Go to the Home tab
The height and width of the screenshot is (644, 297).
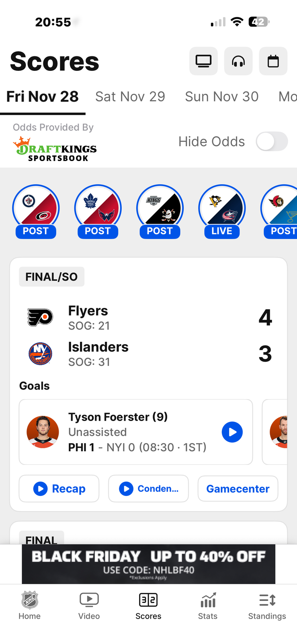tap(29, 605)
